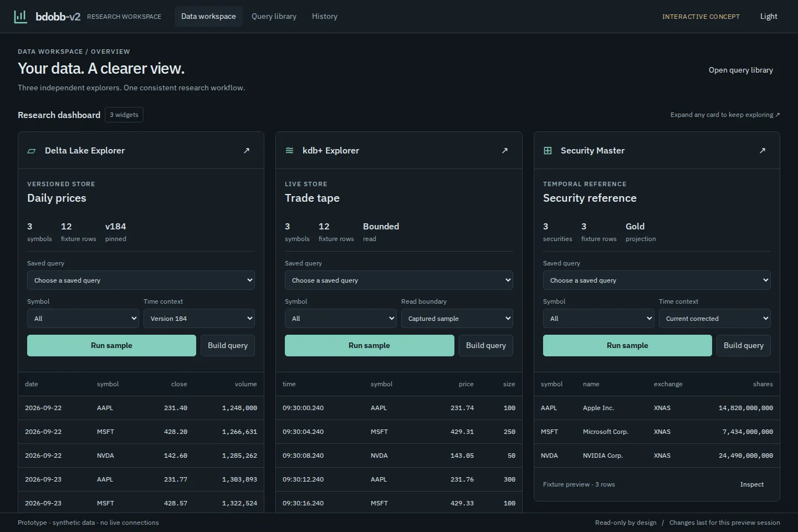Image resolution: width=798 pixels, height=532 pixels.
Task: Open Security Master Symbol dropdown
Action: point(598,319)
